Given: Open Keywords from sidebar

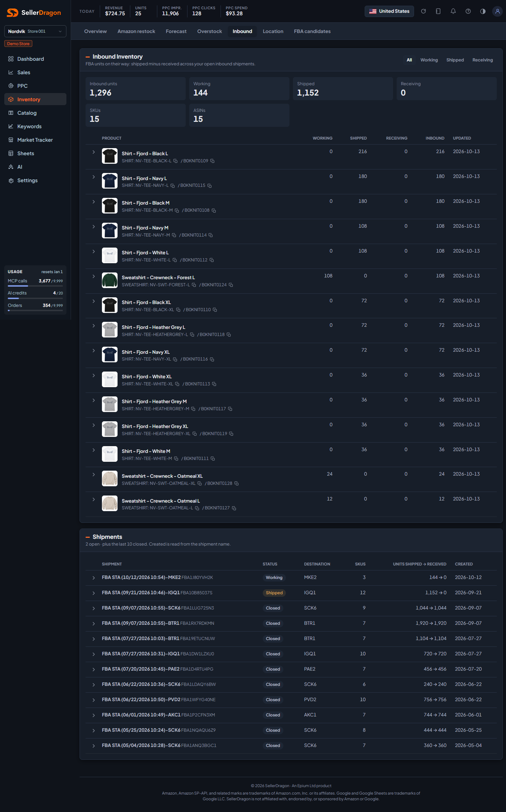Looking at the screenshot, I should pyautogui.click(x=35, y=126).
